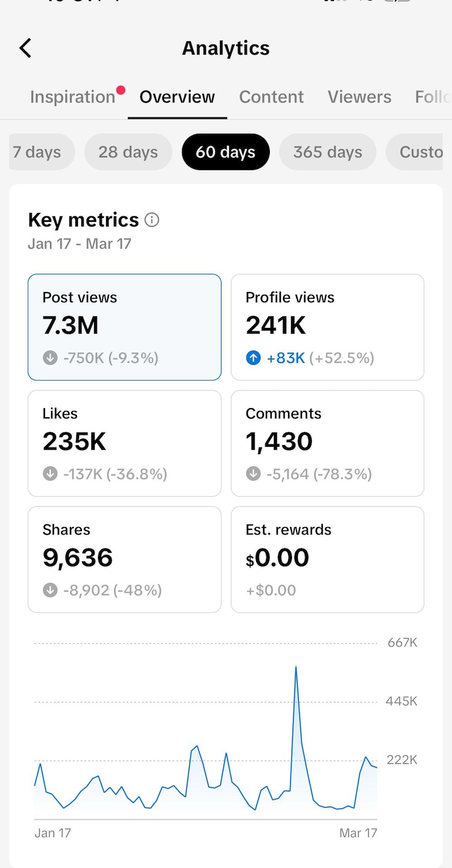Go back using the back arrow
The width and height of the screenshot is (452, 868).
tap(26, 48)
